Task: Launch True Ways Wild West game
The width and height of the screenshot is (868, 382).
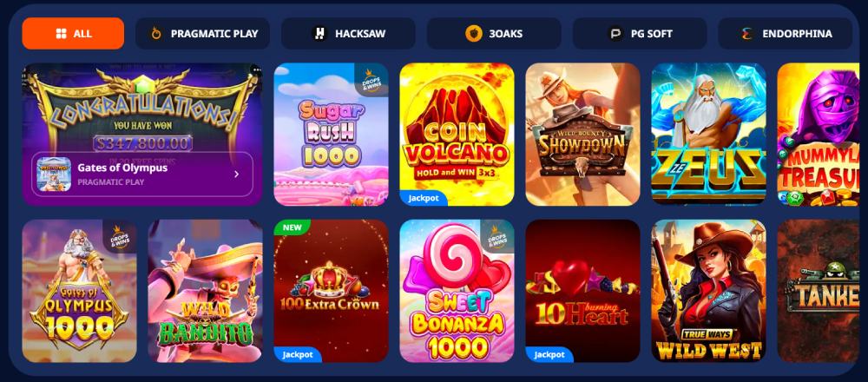Action: pyautogui.click(x=708, y=291)
